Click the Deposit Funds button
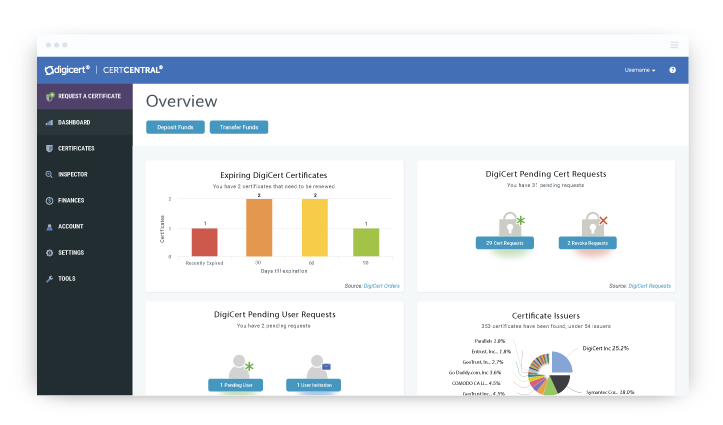 175,127
